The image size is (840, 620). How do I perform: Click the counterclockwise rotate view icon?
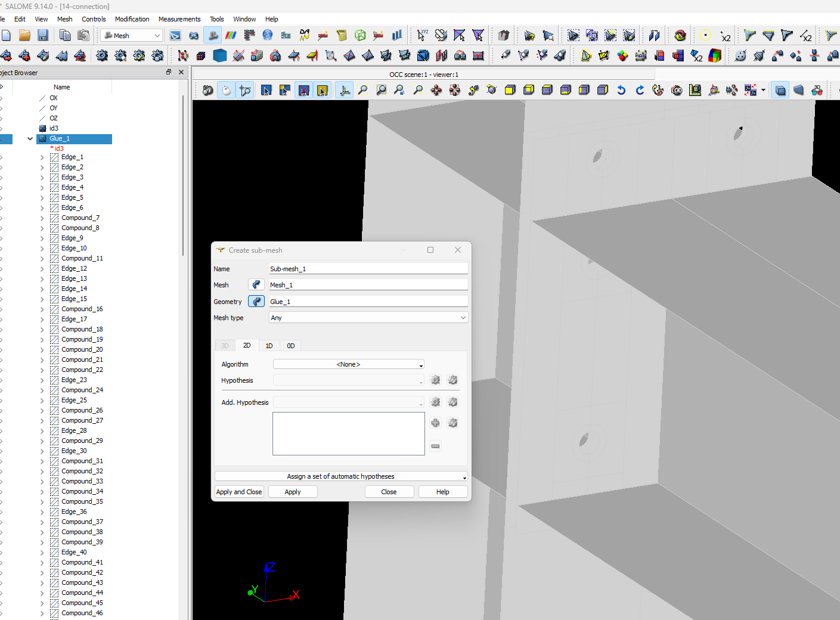click(x=621, y=91)
